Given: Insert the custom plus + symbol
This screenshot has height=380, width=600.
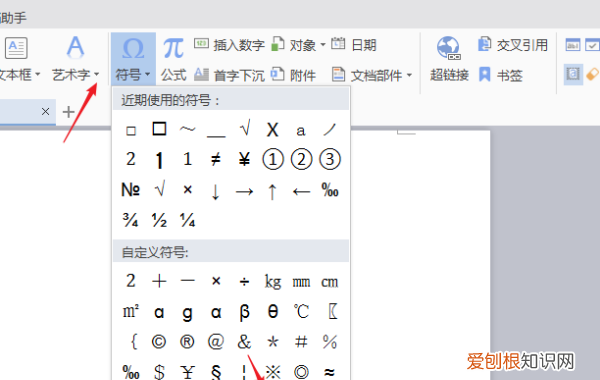Looking at the screenshot, I should [x=159, y=282].
